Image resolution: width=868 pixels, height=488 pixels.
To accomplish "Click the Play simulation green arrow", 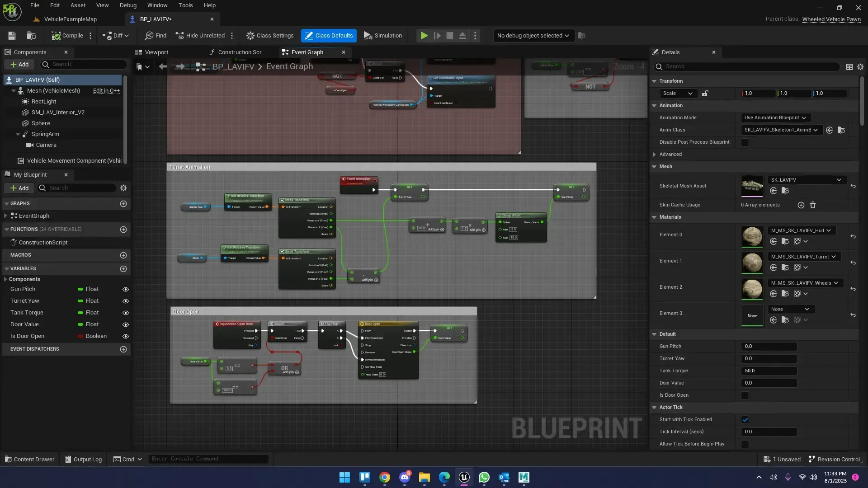I will tap(424, 36).
